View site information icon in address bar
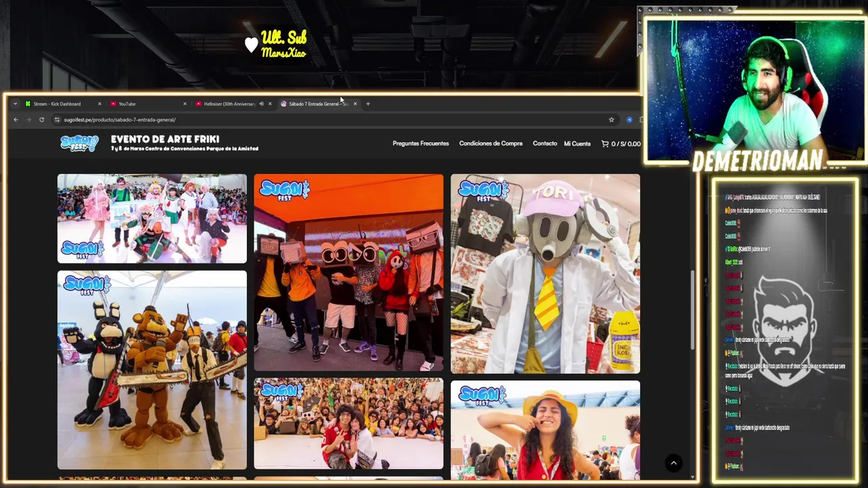 point(57,119)
